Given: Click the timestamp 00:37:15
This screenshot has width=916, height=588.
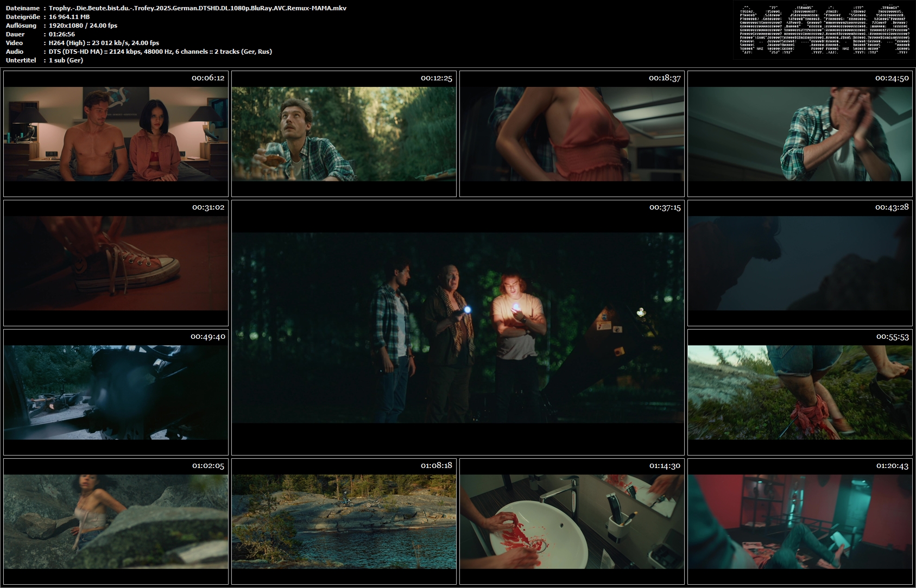Looking at the screenshot, I should click(665, 207).
